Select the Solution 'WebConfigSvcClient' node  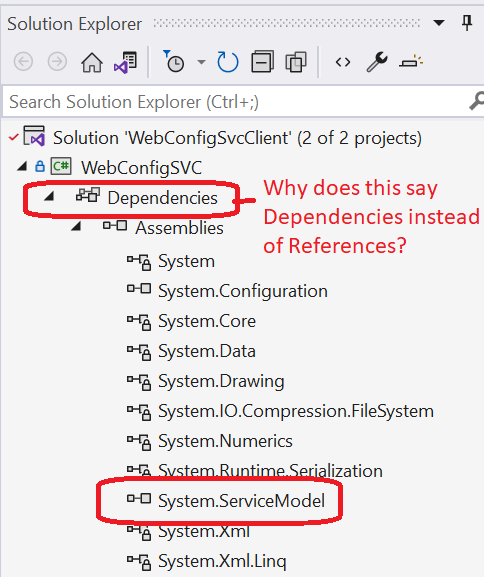coord(237,138)
